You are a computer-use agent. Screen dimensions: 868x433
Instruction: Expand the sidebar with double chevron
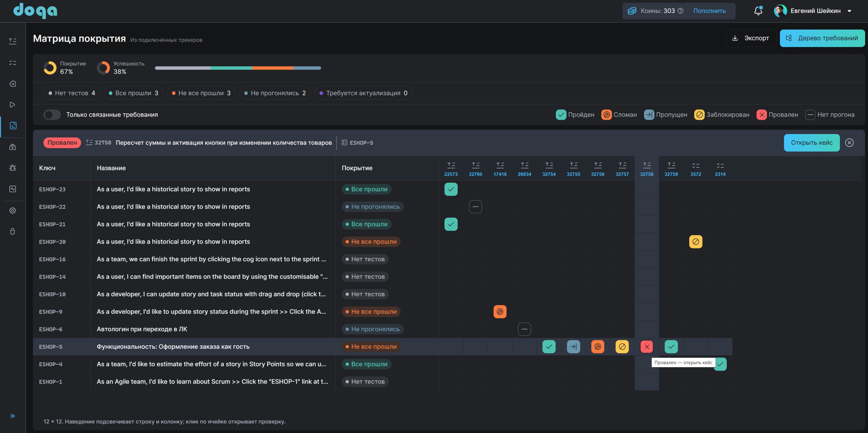coord(12,416)
